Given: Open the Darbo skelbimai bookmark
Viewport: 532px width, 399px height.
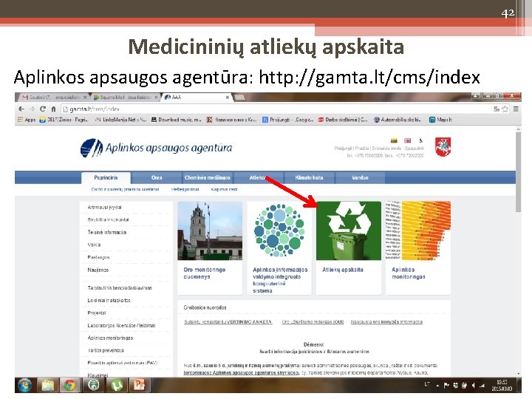Looking at the screenshot, I should tap(343, 120).
